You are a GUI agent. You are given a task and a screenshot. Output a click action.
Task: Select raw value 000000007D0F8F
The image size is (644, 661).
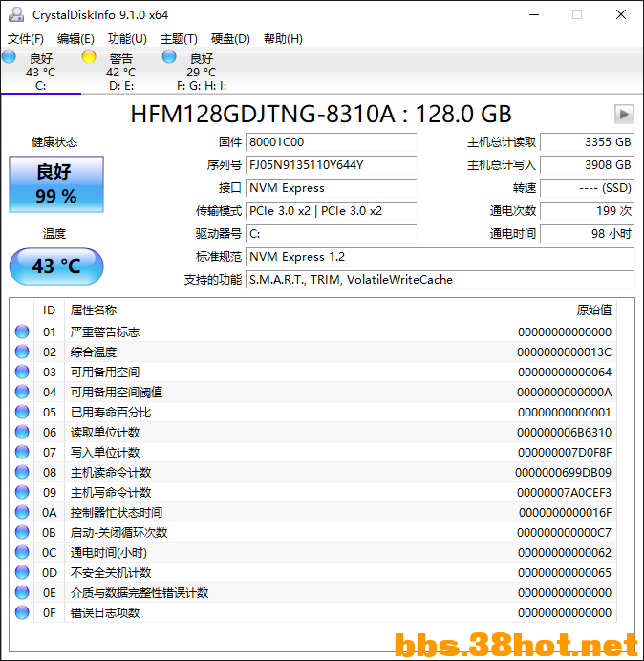(565, 453)
